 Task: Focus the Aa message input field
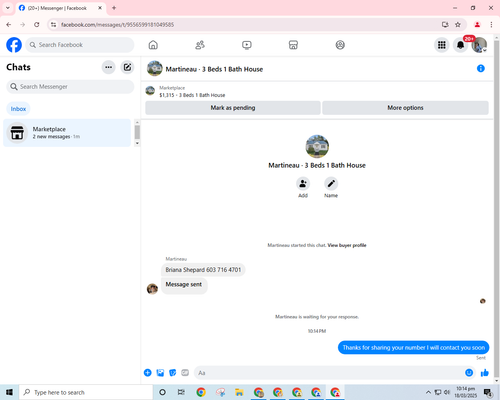point(329,373)
